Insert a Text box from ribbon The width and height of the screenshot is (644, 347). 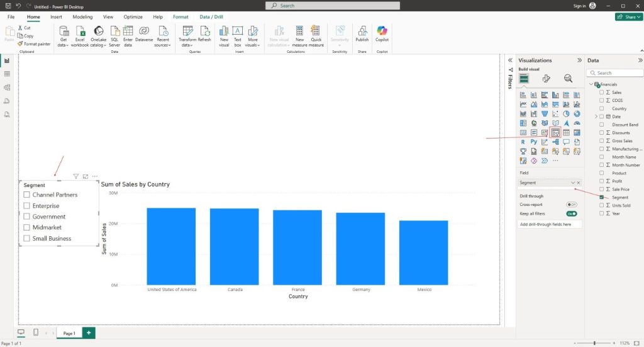pyautogui.click(x=238, y=33)
